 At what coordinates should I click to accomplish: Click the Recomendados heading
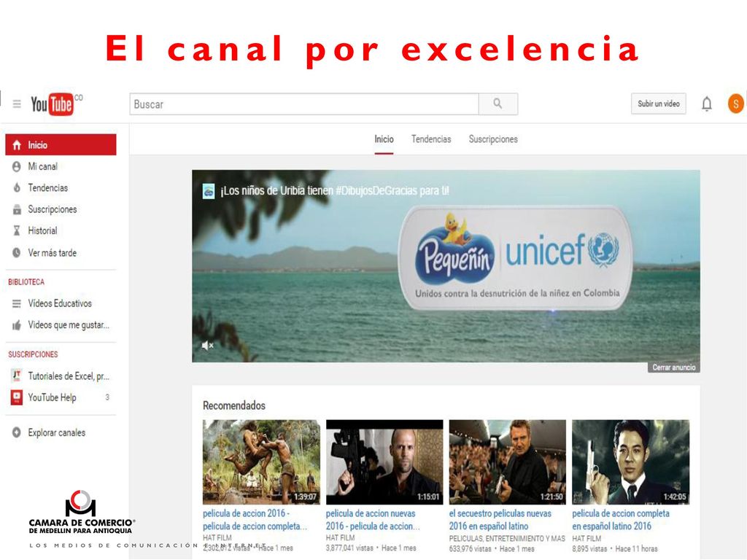(234, 405)
